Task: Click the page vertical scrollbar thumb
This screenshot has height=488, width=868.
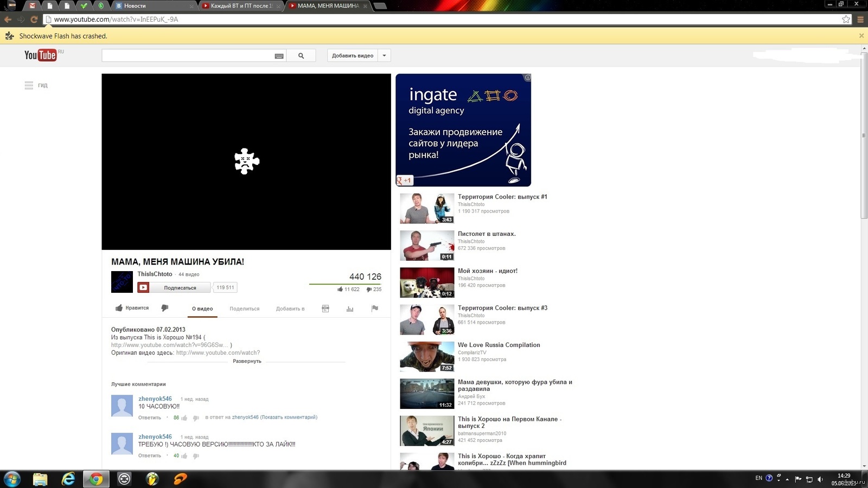Action: pos(864,136)
